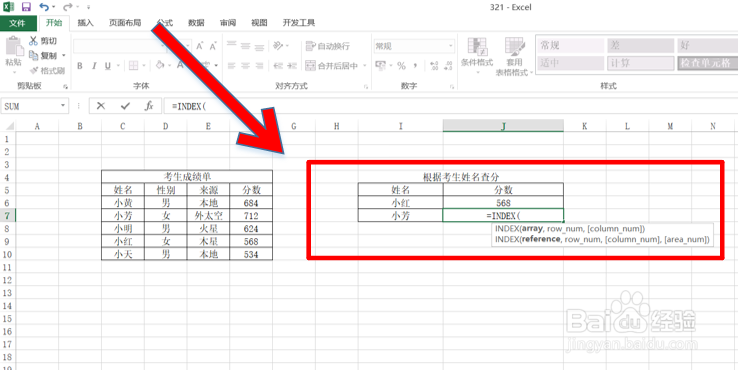Increase the font size
738x370 pixels.
[200, 46]
